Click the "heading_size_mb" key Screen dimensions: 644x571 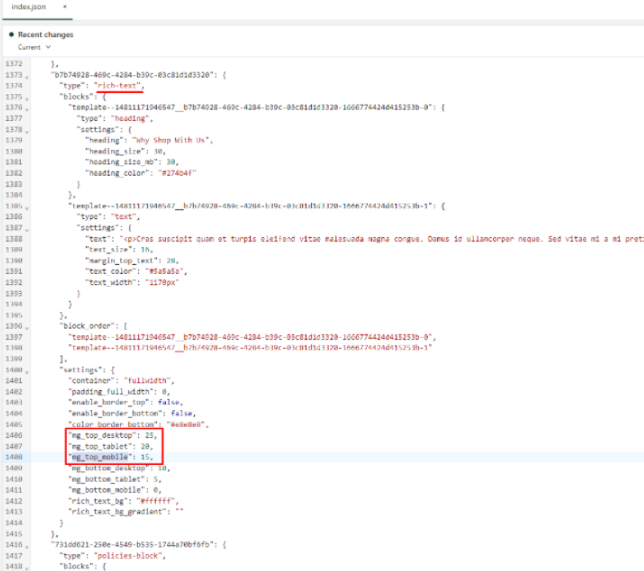pyautogui.click(x=124, y=162)
